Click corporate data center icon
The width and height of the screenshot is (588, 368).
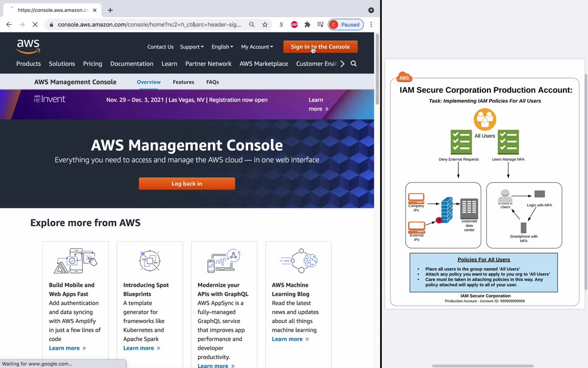click(469, 209)
